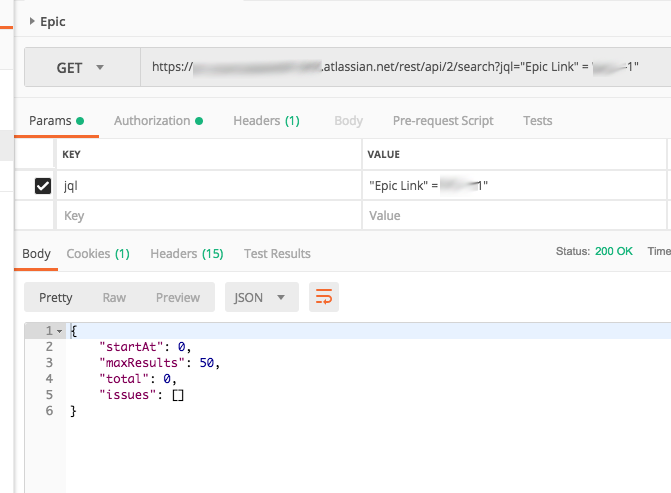View the response Headers (15) tab
This screenshot has width=671, height=493.
tap(187, 254)
